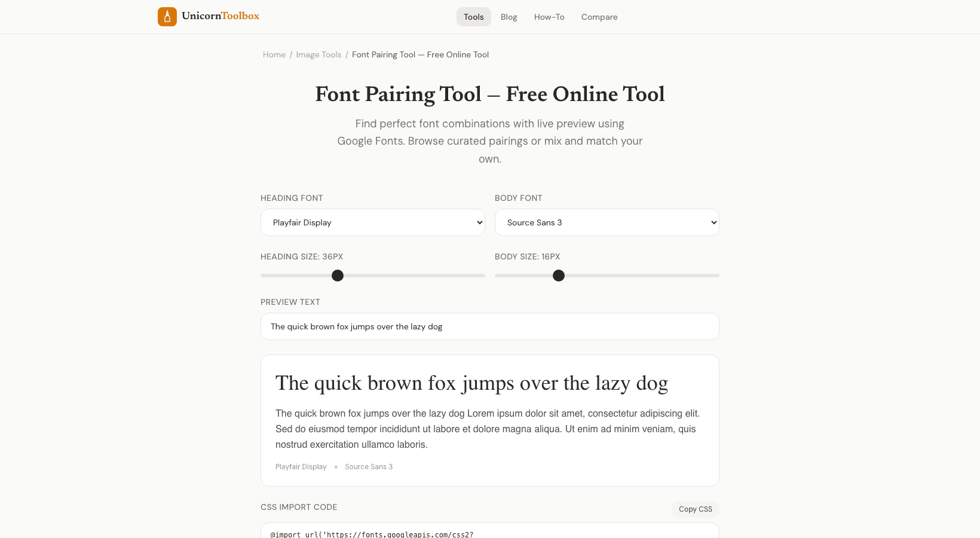The width and height of the screenshot is (980, 538).
Task: Click the CSS Import Code section label
Action: coord(299,507)
